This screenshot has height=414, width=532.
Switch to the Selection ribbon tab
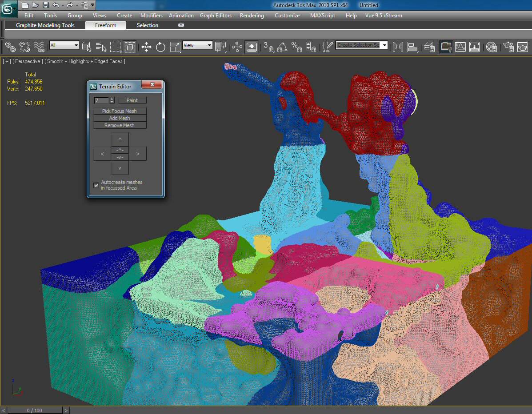click(x=147, y=25)
